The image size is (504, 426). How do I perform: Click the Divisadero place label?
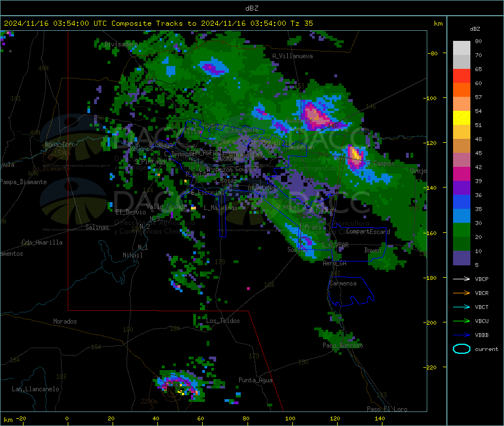pos(121,44)
